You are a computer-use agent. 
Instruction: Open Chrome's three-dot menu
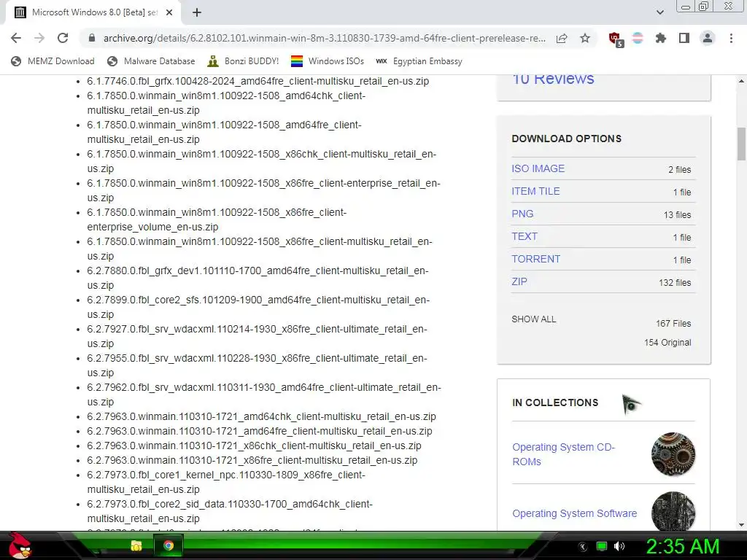click(x=731, y=38)
